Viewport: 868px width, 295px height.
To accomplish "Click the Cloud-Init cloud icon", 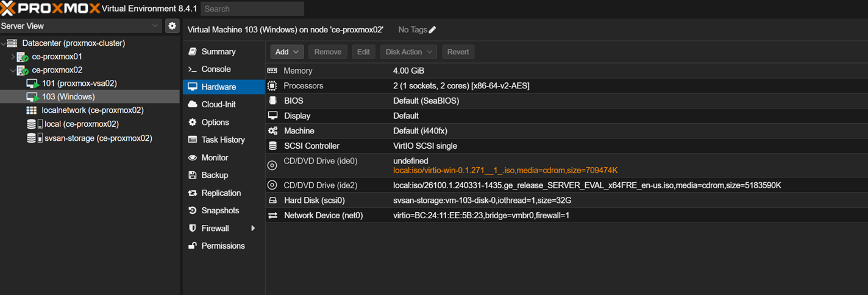I will (x=193, y=104).
